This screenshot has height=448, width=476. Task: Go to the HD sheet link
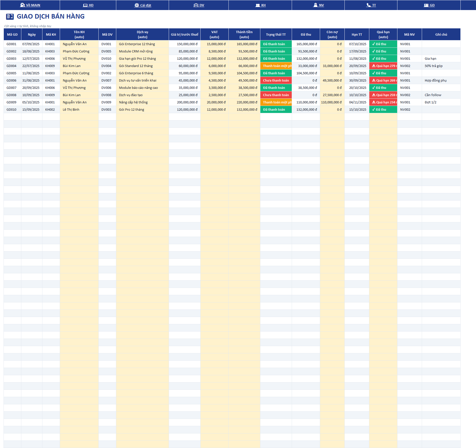88,5
